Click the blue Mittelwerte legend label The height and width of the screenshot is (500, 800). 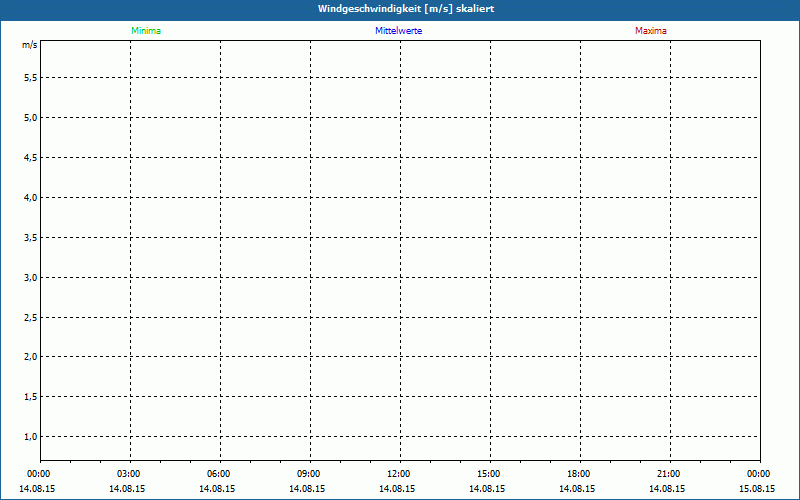(x=398, y=31)
